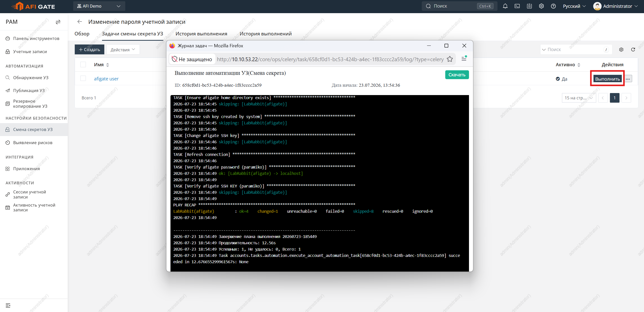The width and height of the screenshot is (644, 312).
Task: Open more actions ellipsis for afigate user
Action: (x=628, y=79)
